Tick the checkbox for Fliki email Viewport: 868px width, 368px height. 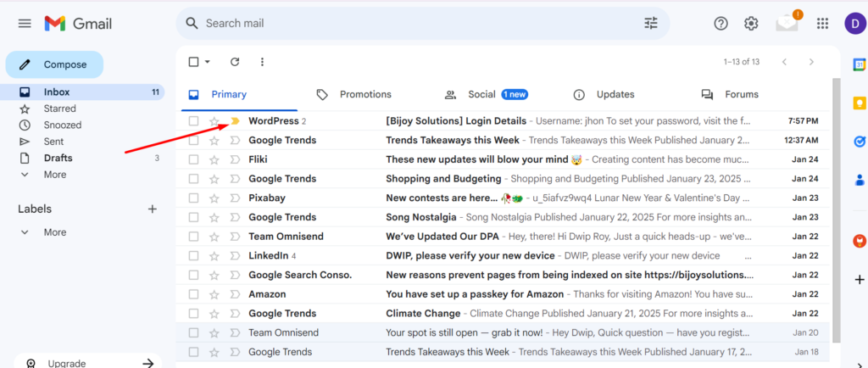coord(194,159)
